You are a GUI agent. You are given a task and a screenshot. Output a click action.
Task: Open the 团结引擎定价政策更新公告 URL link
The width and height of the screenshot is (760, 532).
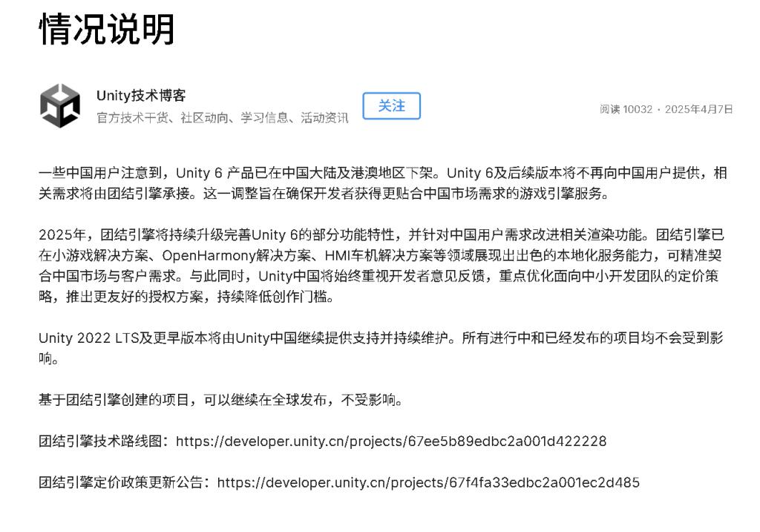click(428, 482)
